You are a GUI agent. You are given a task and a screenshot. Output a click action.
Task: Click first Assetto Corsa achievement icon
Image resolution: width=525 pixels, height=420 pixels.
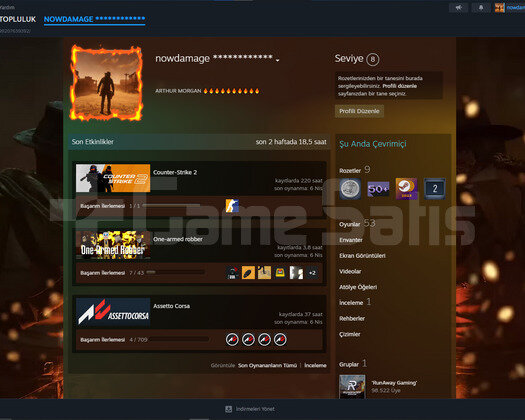pos(232,340)
